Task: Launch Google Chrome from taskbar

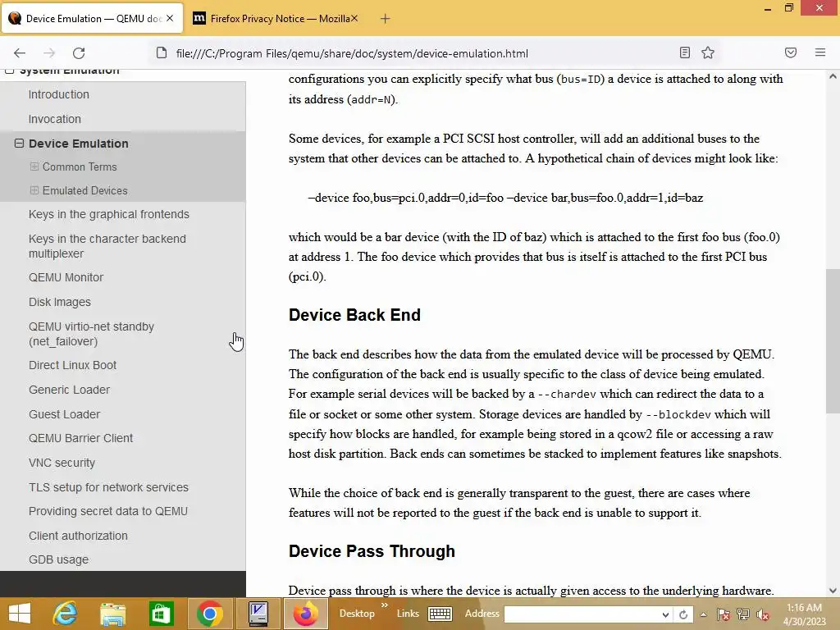Action: [x=209, y=614]
